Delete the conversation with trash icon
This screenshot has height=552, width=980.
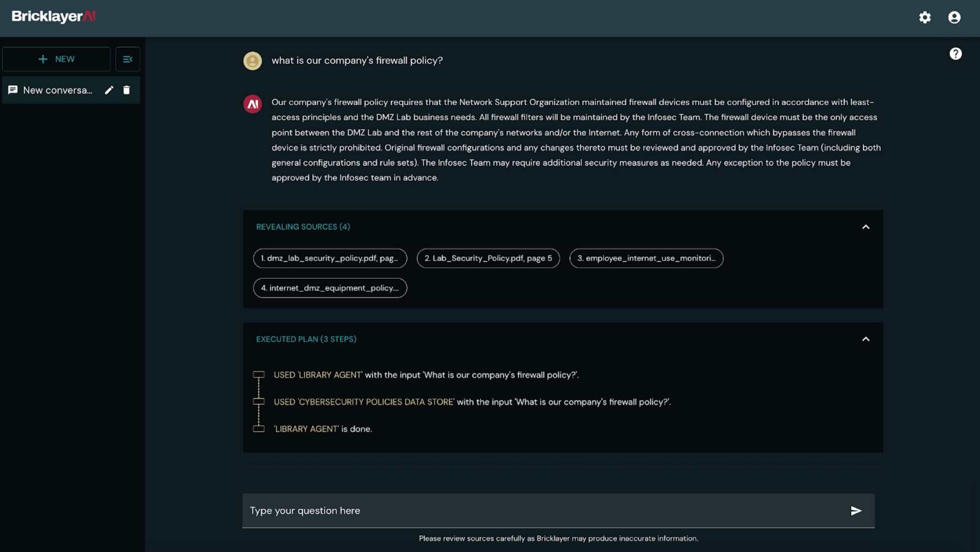tap(127, 90)
